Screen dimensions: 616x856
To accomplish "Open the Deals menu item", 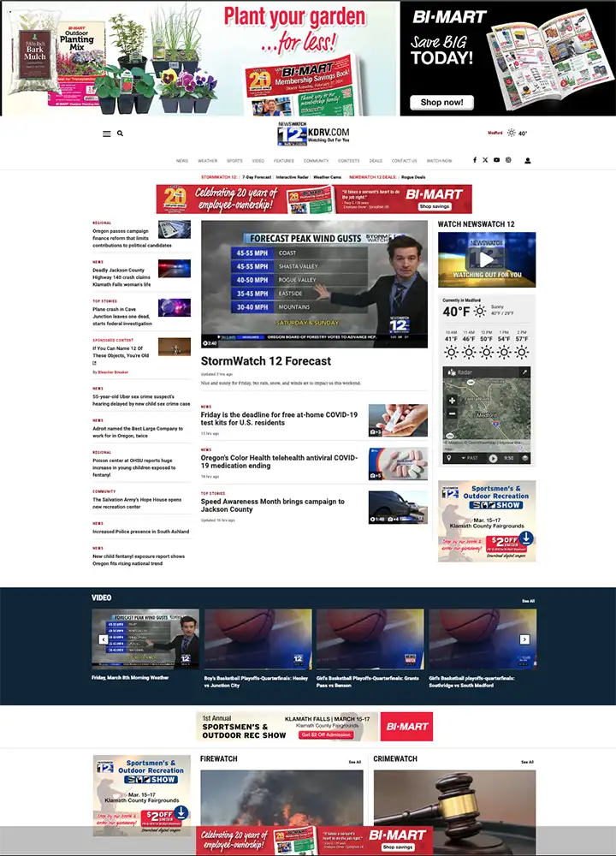I will pyautogui.click(x=376, y=161).
